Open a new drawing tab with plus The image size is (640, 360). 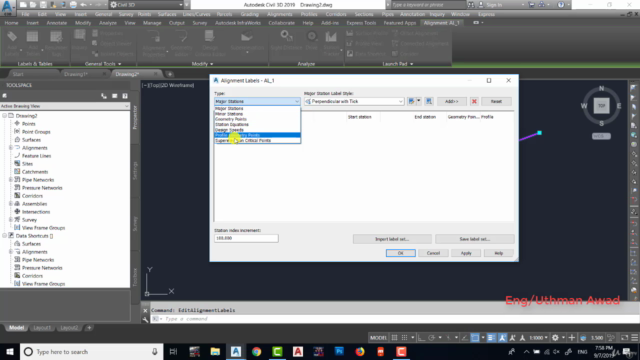[x=170, y=74]
